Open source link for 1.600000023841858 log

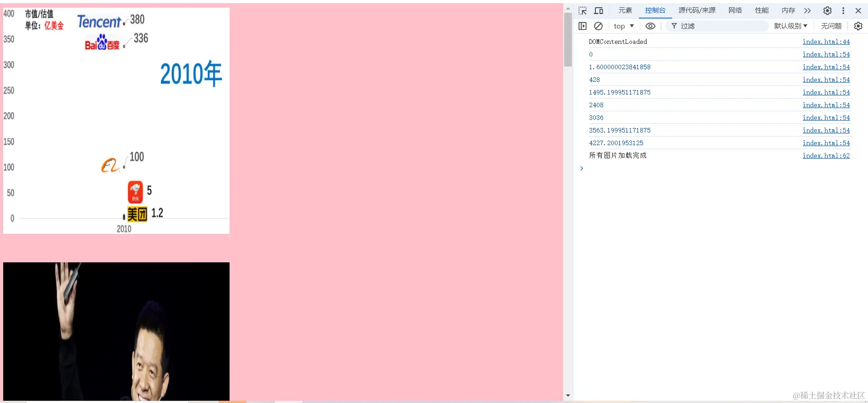point(826,67)
